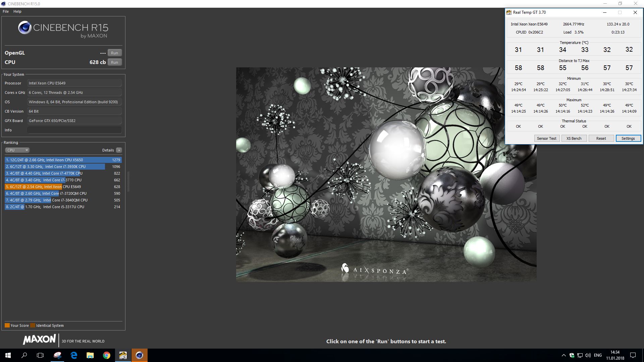The width and height of the screenshot is (644, 362).
Task: Minimize the Real Temp GT window
Action: coord(605,12)
